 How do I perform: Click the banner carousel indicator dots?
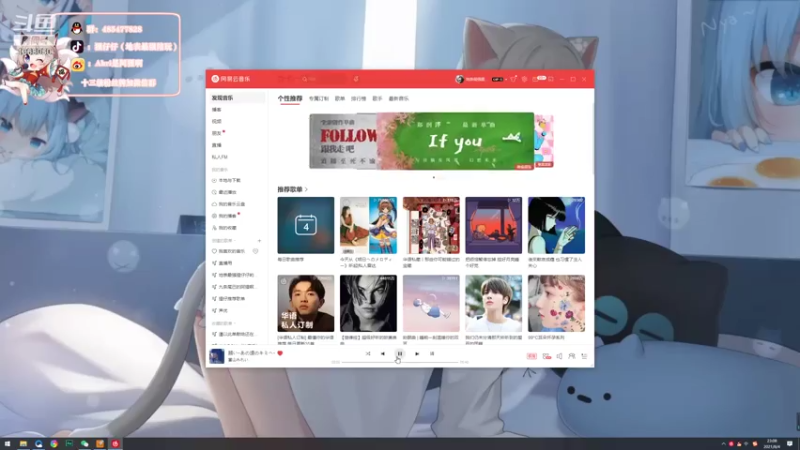click(x=439, y=178)
